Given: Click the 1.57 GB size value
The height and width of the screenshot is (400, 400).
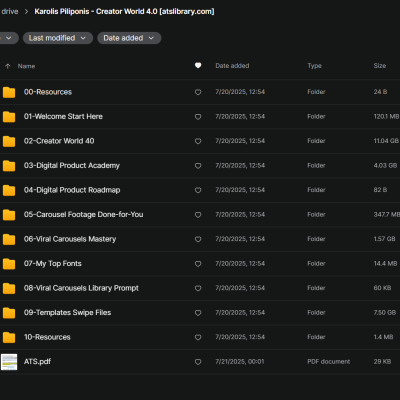Looking at the screenshot, I should 384,239.
